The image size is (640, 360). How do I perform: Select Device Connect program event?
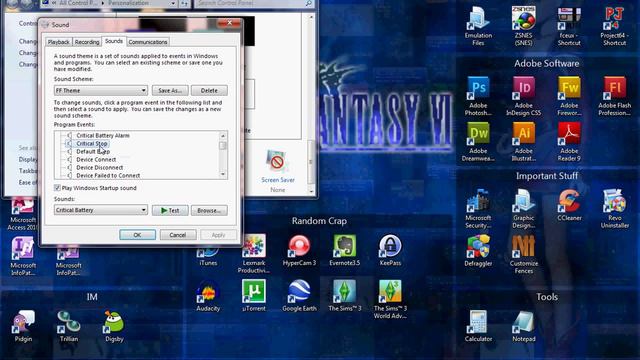(96, 160)
